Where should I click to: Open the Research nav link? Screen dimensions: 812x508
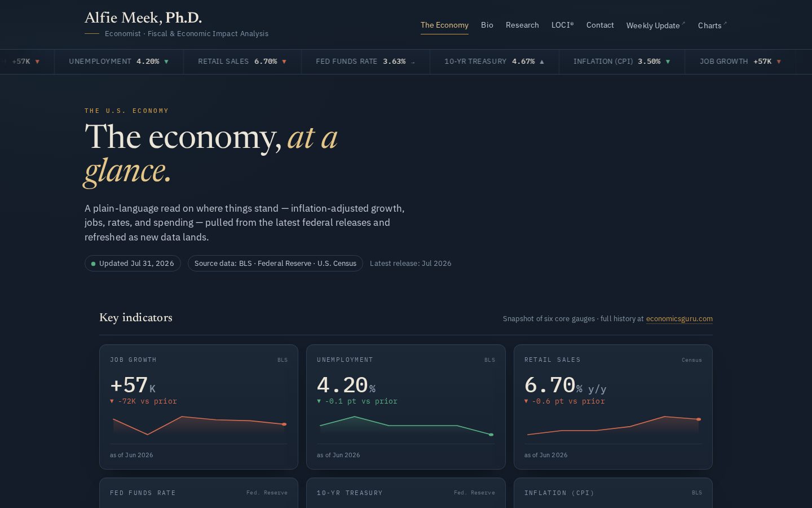(x=522, y=25)
